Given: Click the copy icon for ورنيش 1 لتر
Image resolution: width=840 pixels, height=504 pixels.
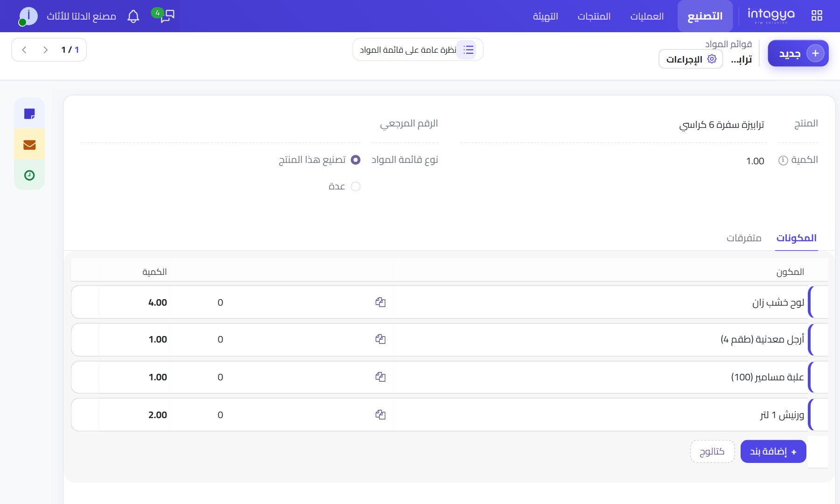Looking at the screenshot, I should tap(380, 415).
